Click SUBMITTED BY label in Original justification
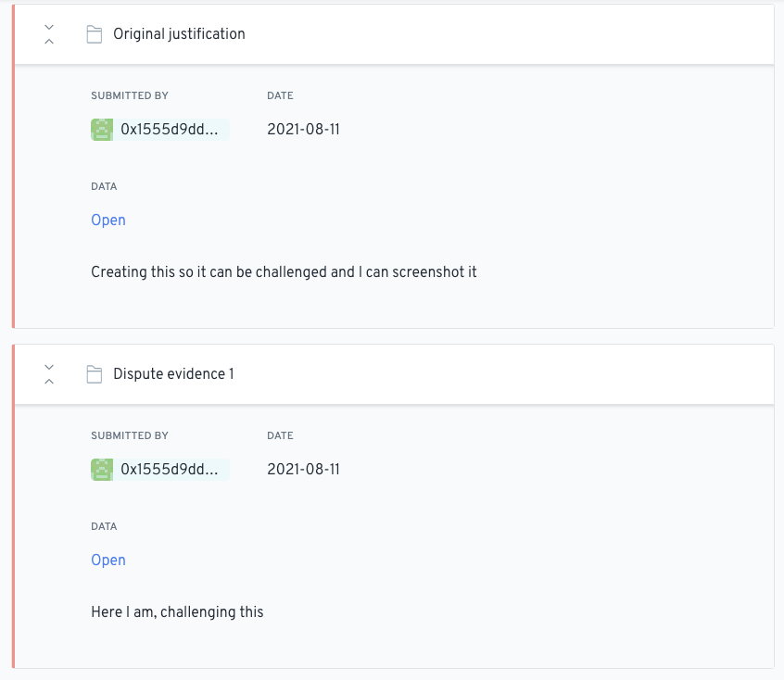This screenshot has height=680, width=784. [x=130, y=95]
